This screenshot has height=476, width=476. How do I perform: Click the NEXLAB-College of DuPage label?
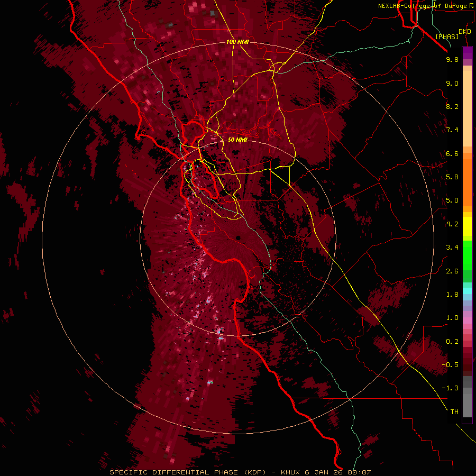(x=425, y=6)
